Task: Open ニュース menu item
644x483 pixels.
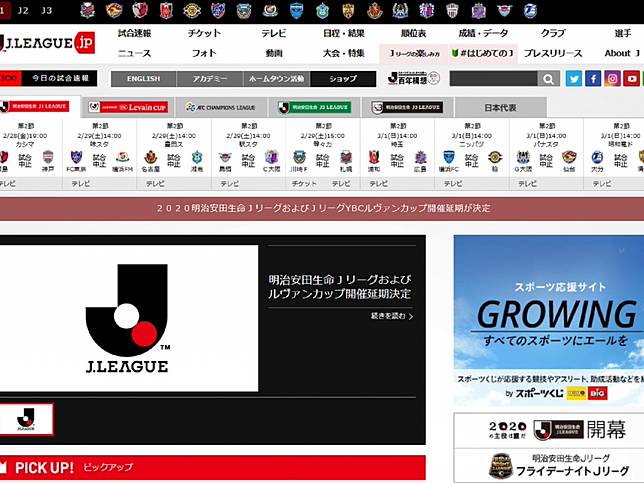Action: 134,53
